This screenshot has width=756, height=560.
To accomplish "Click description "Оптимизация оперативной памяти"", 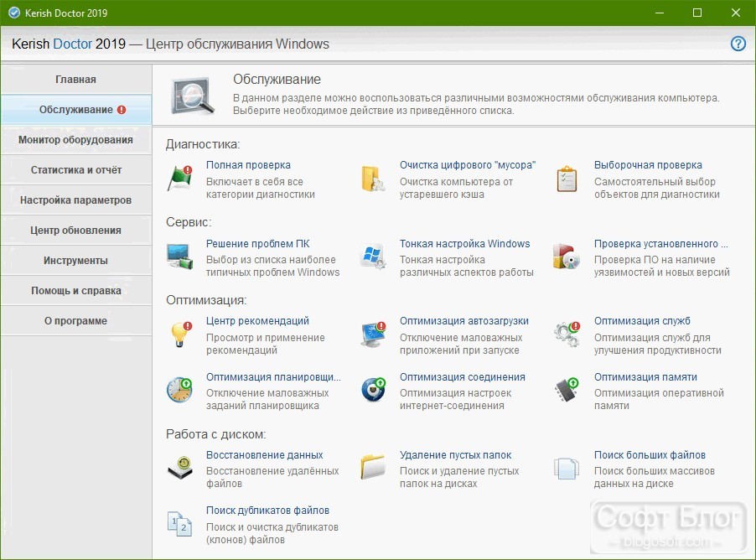I will [659, 399].
